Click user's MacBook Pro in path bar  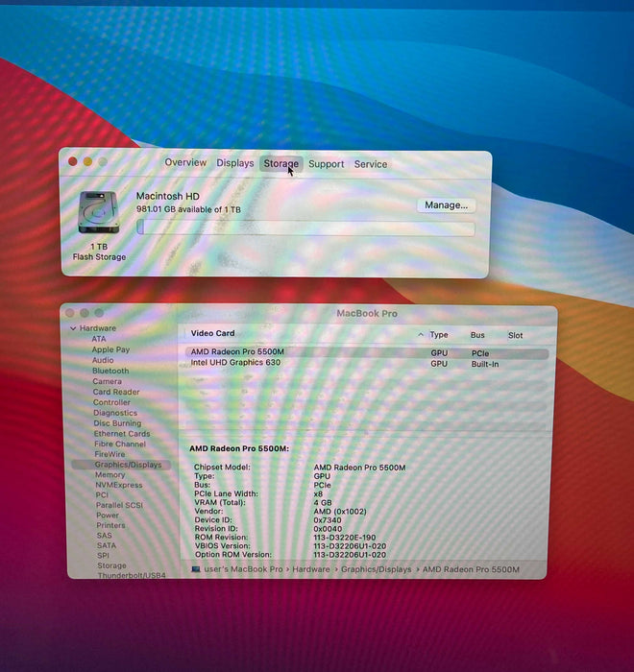(243, 569)
